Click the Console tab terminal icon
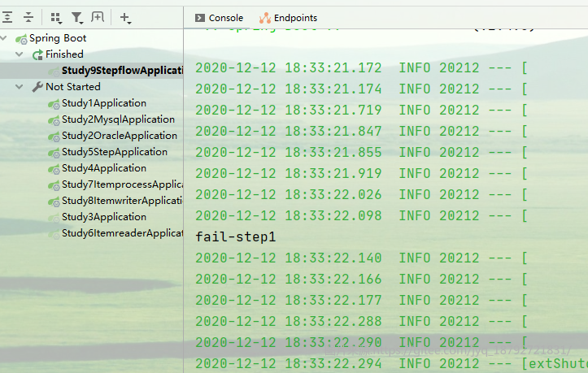Image resolution: width=588 pixels, height=373 pixels. tap(200, 18)
